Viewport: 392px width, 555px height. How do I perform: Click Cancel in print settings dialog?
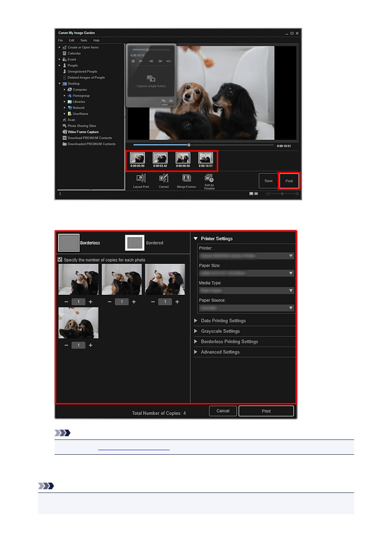[223, 411]
